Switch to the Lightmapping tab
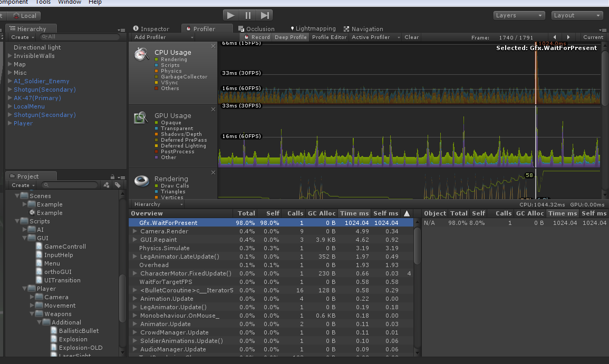The image size is (609, 364). (x=313, y=29)
